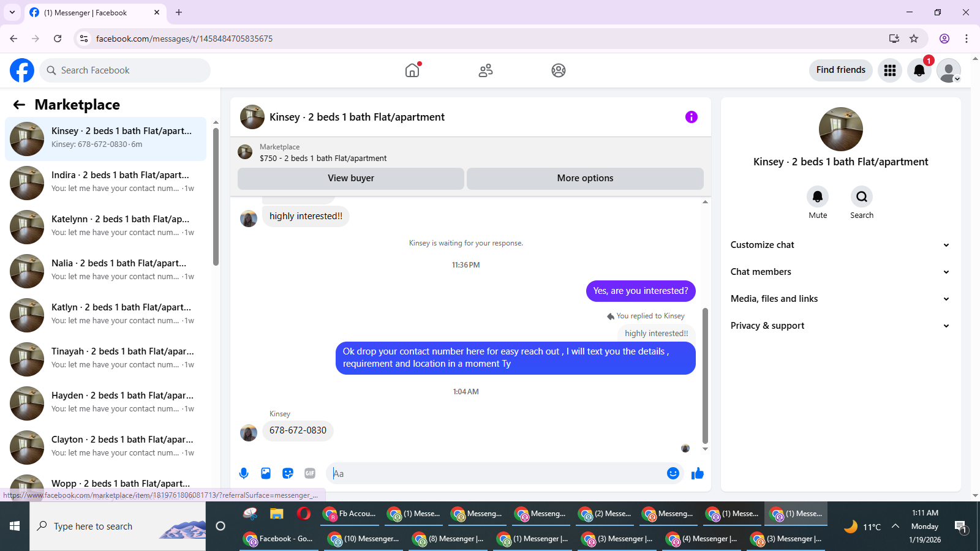The image size is (980, 551).
Task: Bookmark this page with the star icon
Action: 914,39
